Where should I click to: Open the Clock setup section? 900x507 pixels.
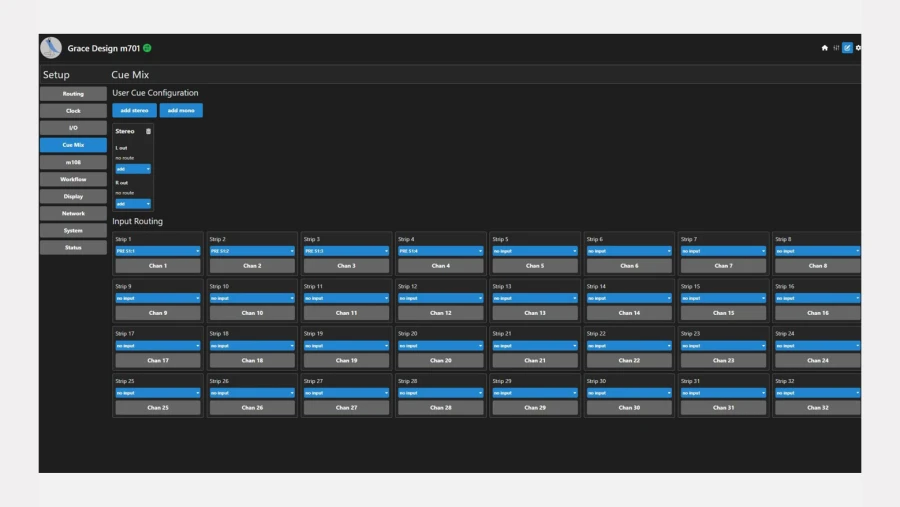tap(73, 111)
